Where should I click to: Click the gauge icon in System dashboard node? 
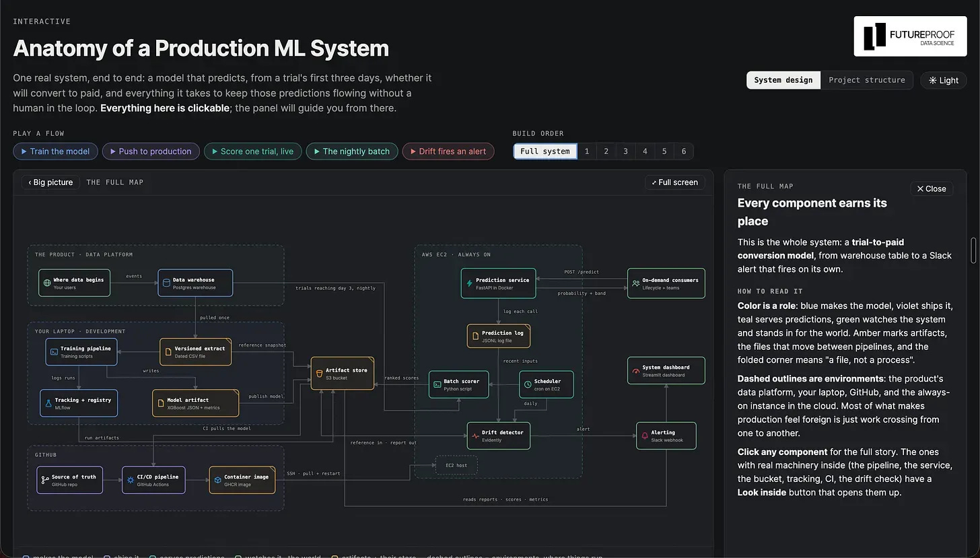click(x=635, y=371)
